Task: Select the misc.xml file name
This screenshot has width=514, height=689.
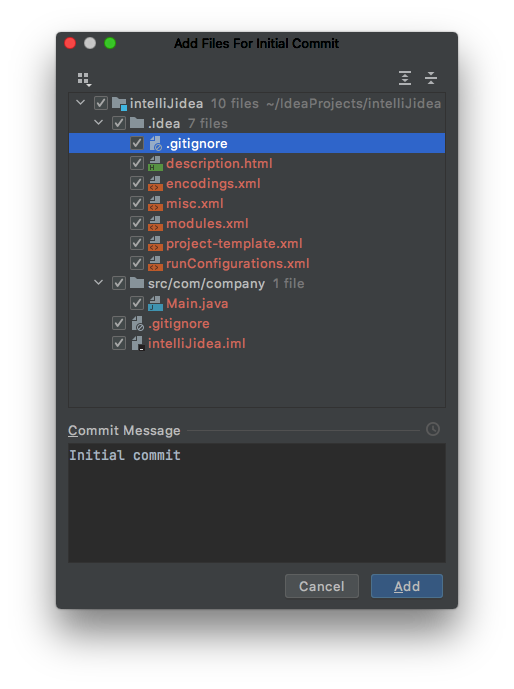Action: 195,203
